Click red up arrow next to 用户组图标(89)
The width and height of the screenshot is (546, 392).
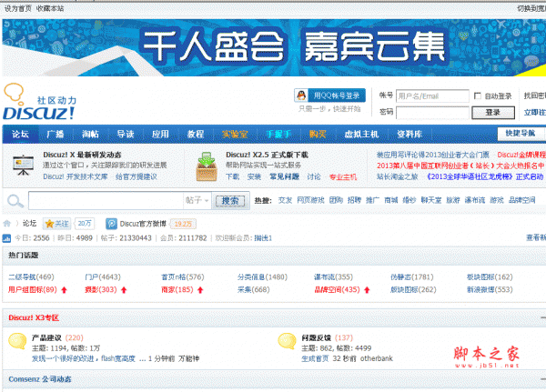pyautogui.click(x=64, y=290)
